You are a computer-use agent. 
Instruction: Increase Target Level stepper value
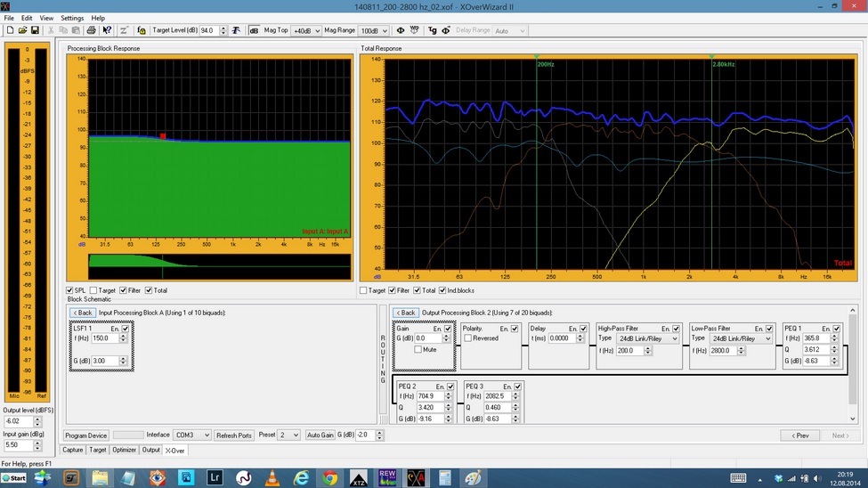tap(223, 28)
